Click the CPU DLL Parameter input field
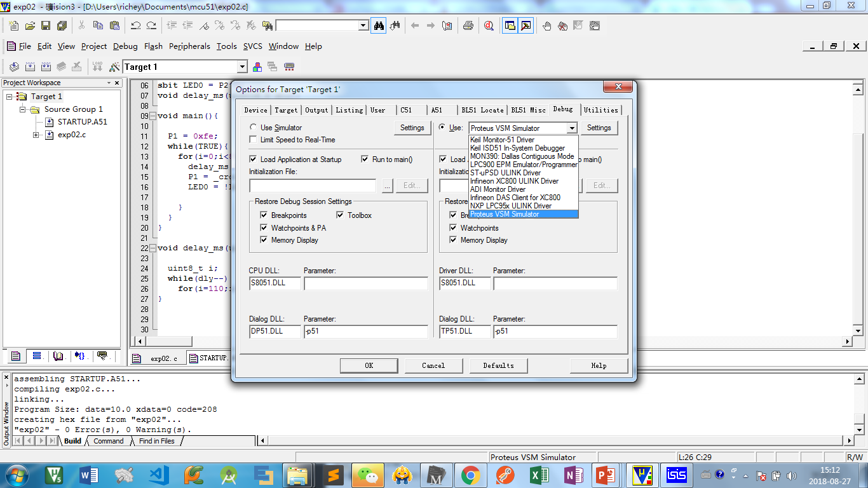 pos(366,283)
